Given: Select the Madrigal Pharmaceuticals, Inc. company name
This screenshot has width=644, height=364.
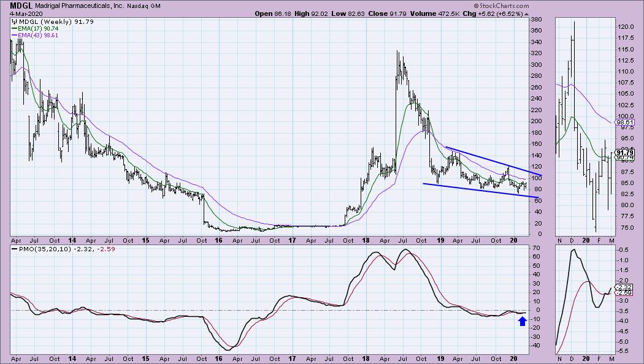Looking at the screenshot, I should click(79, 6).
